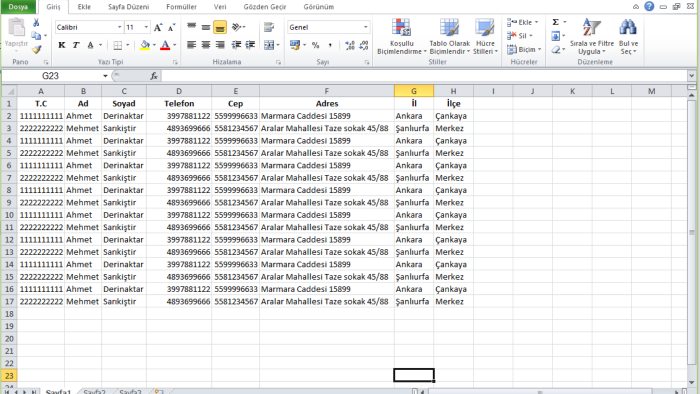Viewport: 700px width, 394px height.
Task: Open the fill color dropdown arrow
Action: tap(154, 45)
